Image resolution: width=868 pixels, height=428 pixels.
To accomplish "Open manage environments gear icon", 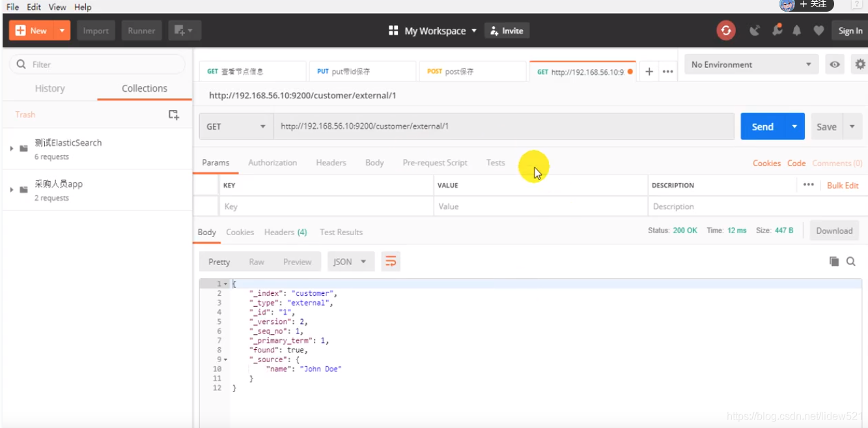I will tap(860, 64).
